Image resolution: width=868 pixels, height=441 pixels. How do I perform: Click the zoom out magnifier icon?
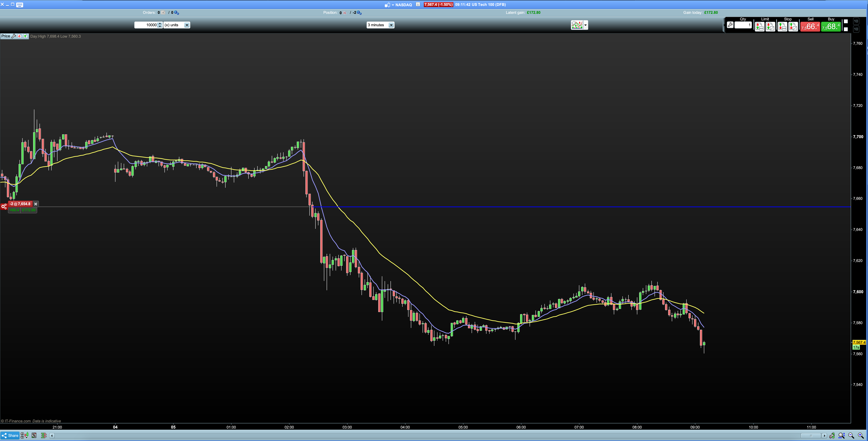(x=850, y=435)
